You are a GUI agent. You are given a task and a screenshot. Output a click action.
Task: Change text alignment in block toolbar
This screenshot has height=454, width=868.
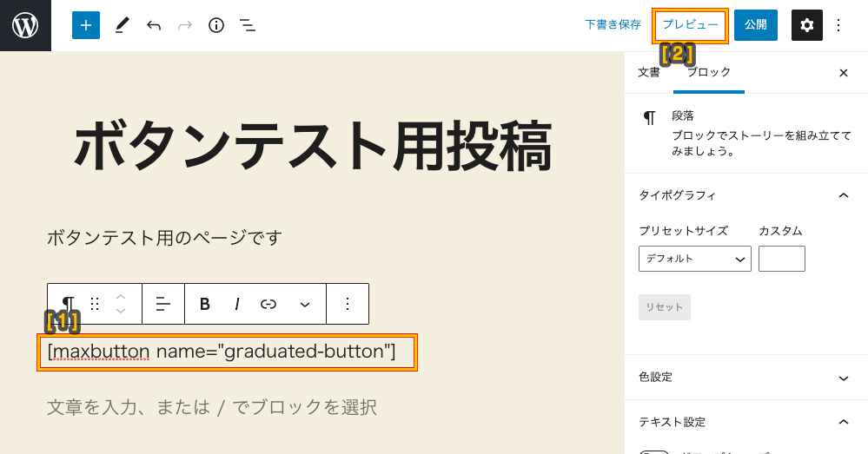[162, 304]
